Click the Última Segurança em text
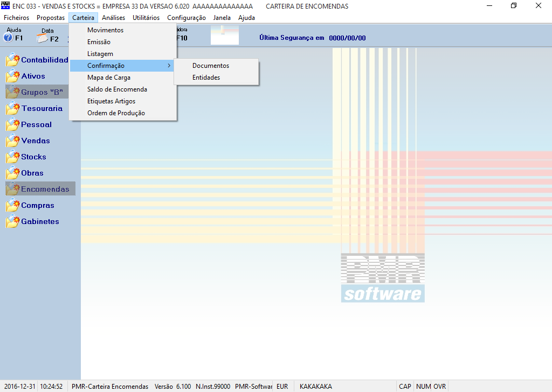Image resolution: width=552 pixels, height=392 pixels. point(292,38)
